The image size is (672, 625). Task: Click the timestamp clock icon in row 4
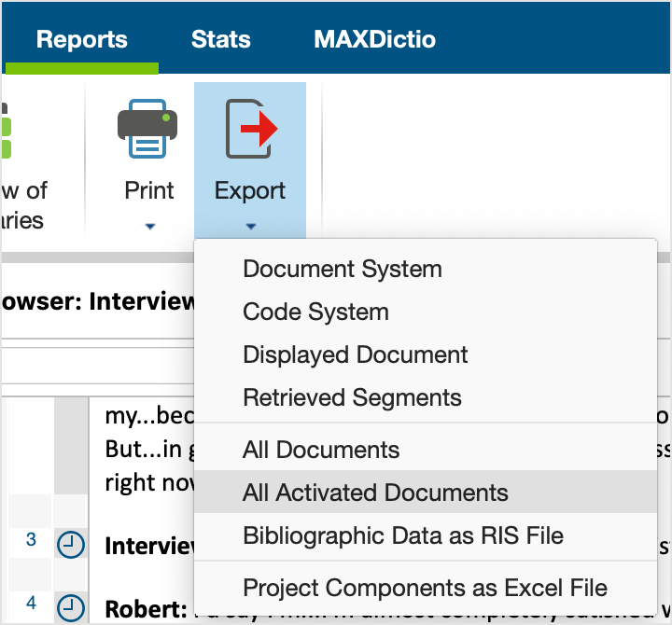[x=71, y=607]
